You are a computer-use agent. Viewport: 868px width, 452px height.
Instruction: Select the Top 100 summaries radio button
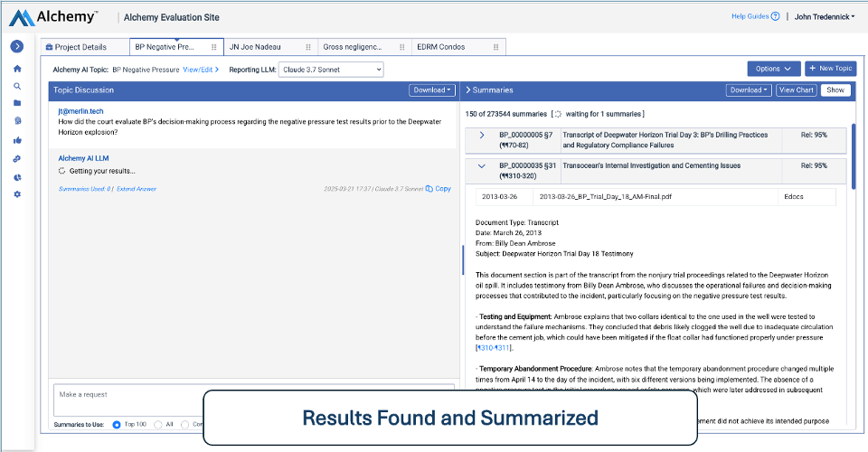coord(117,424)
